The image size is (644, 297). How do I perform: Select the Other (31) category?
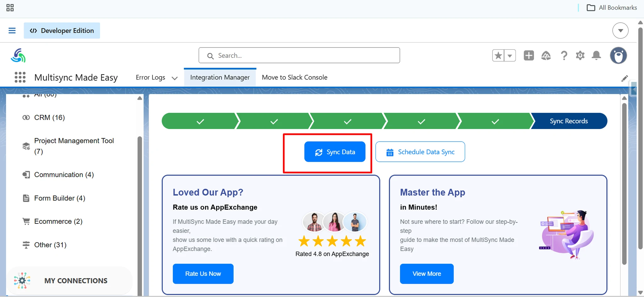click(x=50, y=245)
